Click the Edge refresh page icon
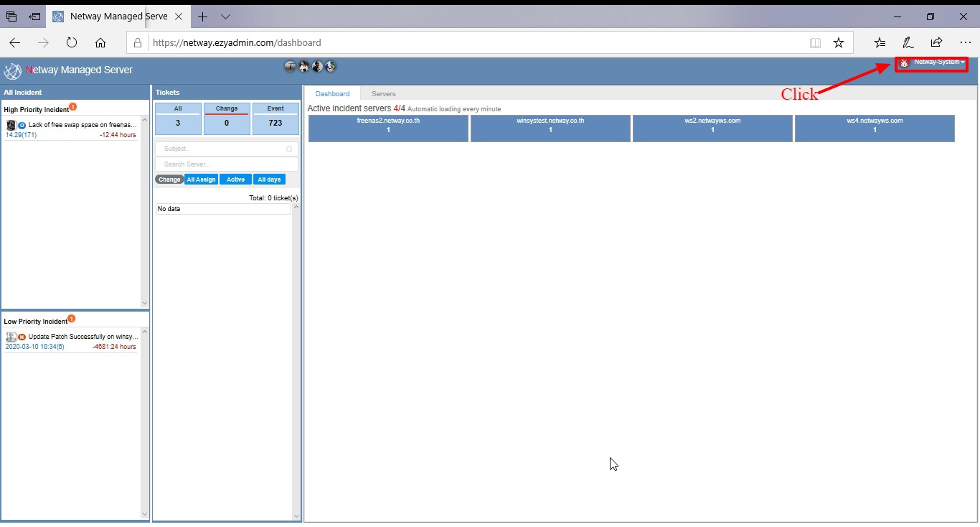The height and width of the screenshot is (527, 980). point(72,43)
